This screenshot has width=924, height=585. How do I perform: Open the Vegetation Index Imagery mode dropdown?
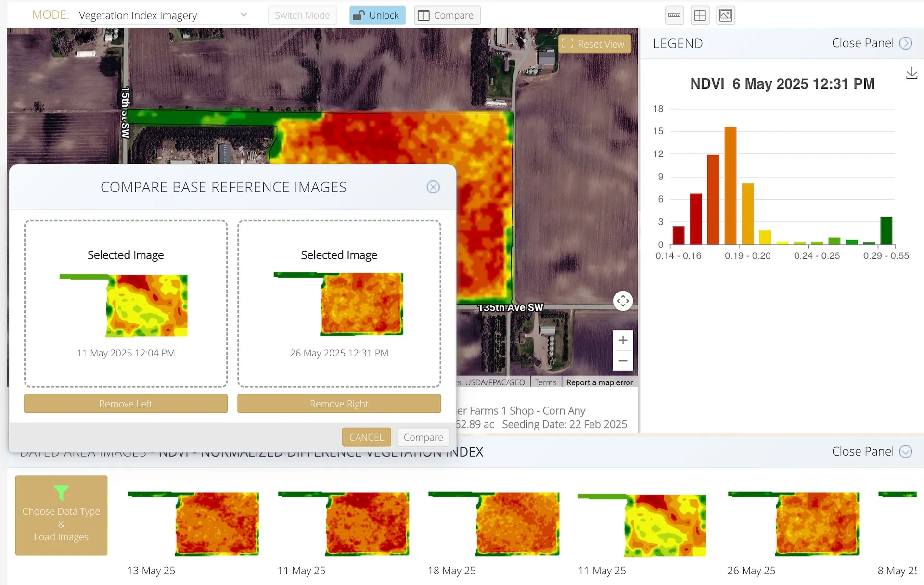(x=164, y=15)
